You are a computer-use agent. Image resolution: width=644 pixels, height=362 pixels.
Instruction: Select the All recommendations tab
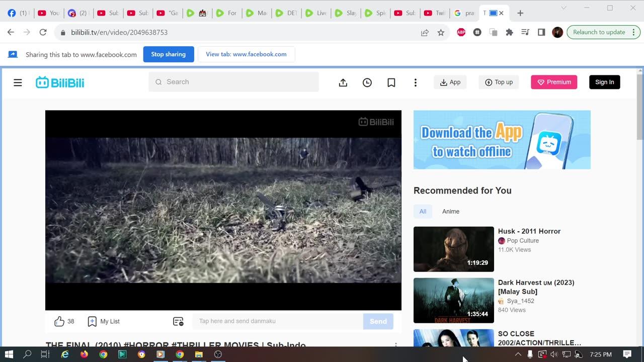coord(423,212)
